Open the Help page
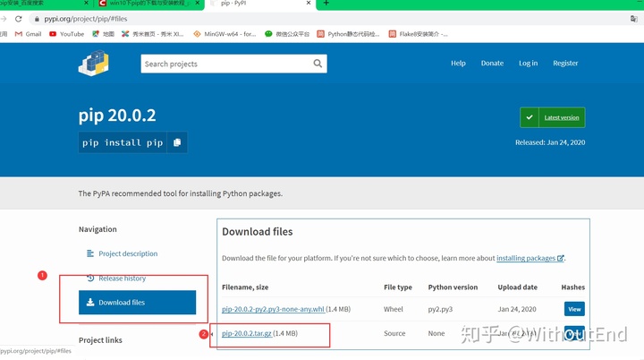Screen dimensions: 644x360 coord(458,63)
